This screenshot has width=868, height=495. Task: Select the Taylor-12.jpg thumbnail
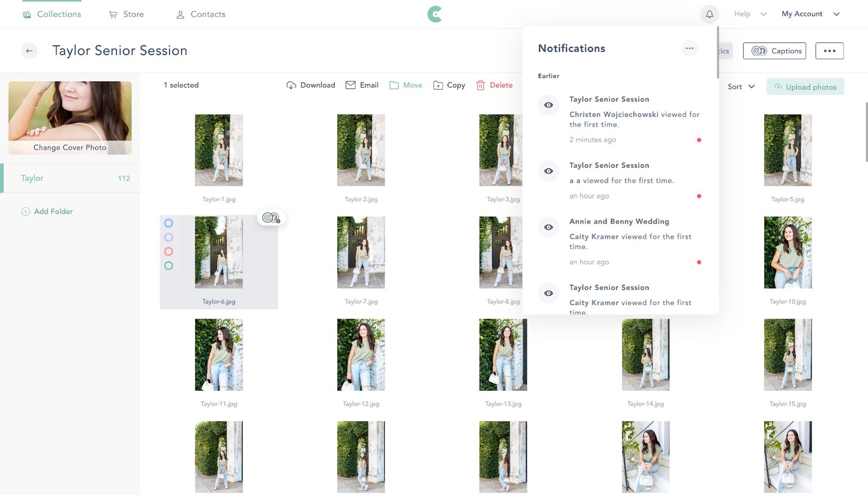click(361, 354)
